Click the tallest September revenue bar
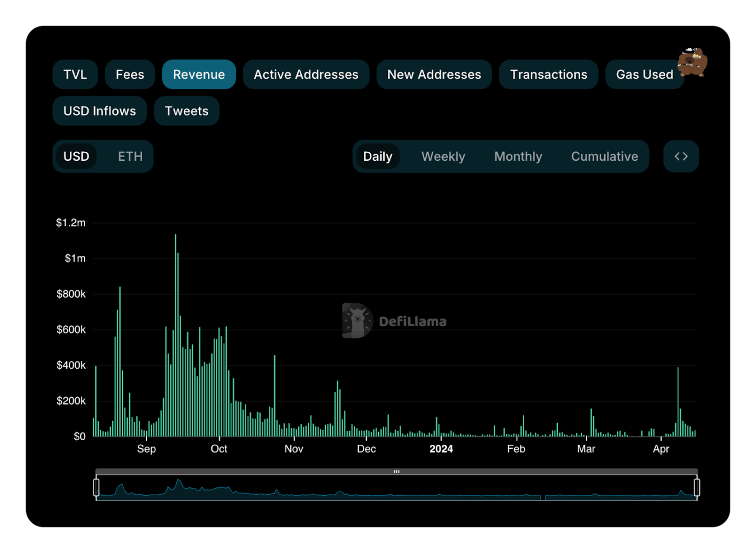This screenshot has height=553, width=756. [175, 336]
